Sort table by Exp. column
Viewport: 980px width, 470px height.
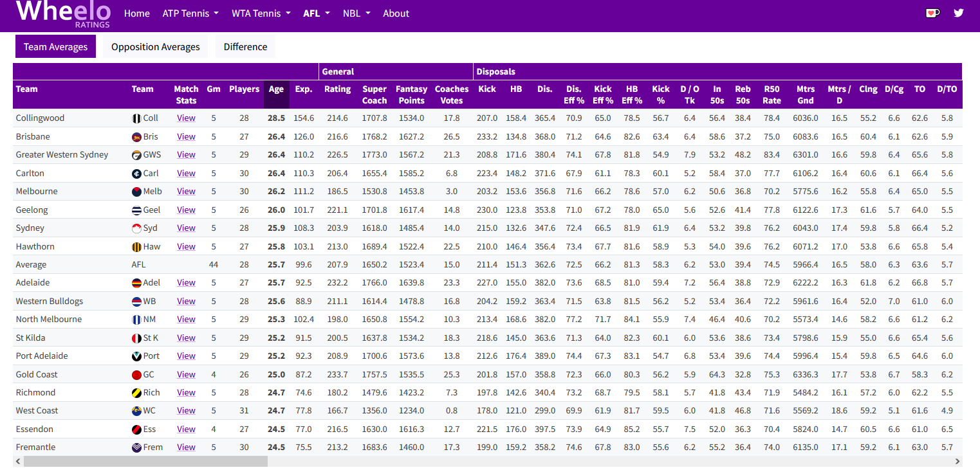[304, 95]
